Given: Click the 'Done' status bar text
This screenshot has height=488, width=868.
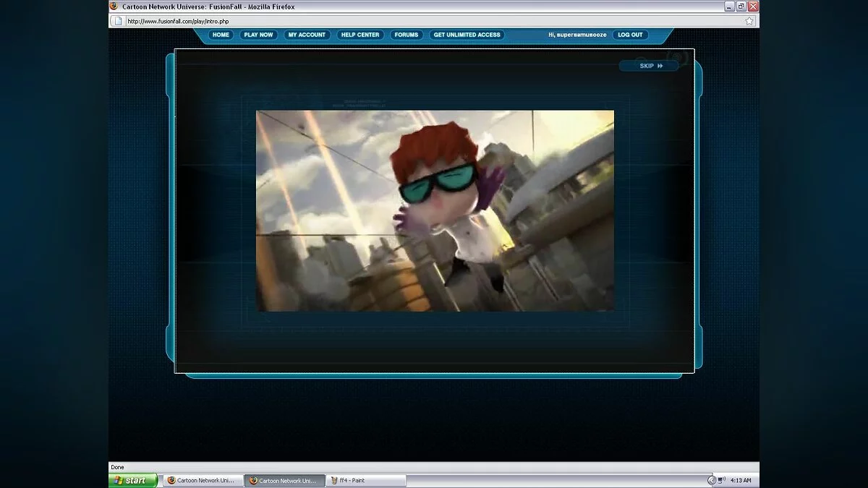Looking at the screenshot, I should [x=117, y=467].
